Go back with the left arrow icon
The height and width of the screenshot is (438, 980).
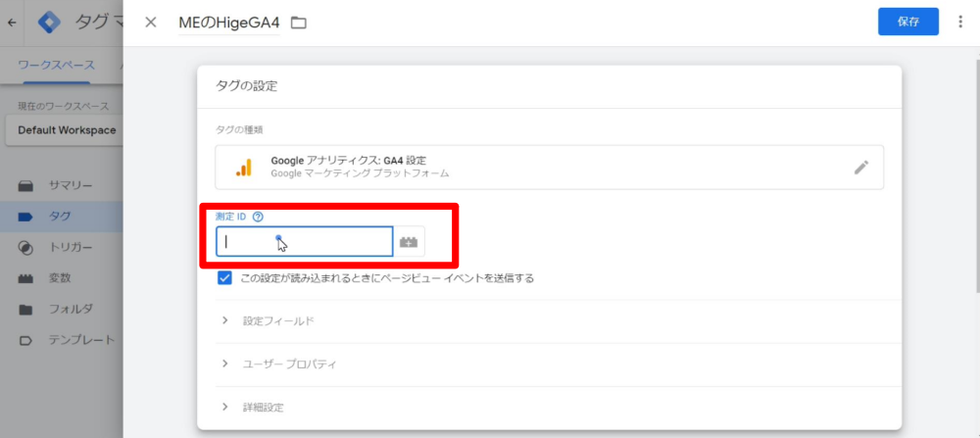point(12,24)
